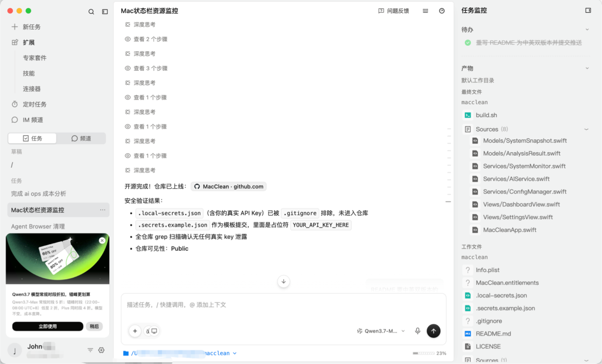
Task: Expand the first 深度思考 step
Action: click(140, 25)
